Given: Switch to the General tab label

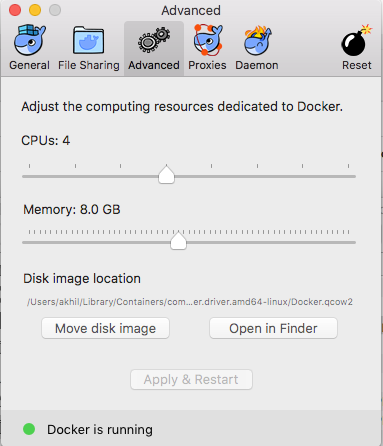Looking at the screenshot, I should click(x=29, y=65).
